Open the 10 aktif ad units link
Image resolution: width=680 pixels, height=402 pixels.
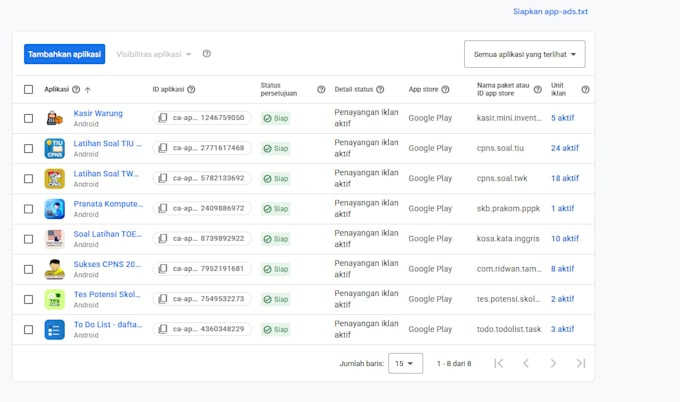pos(565,239)
